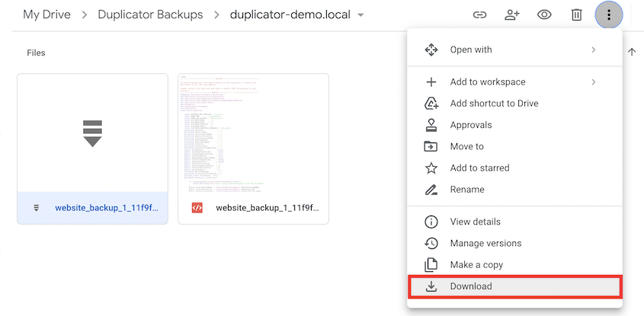
Task: Open the duplicator-demo.local folder dropdown arrow
Action: point(360,15)
